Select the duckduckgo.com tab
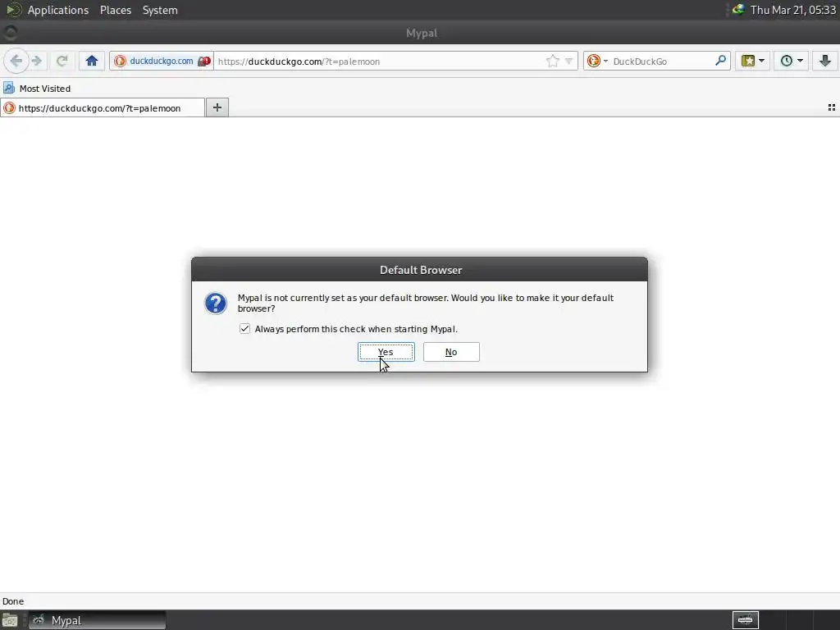 (x=103, y=108)
